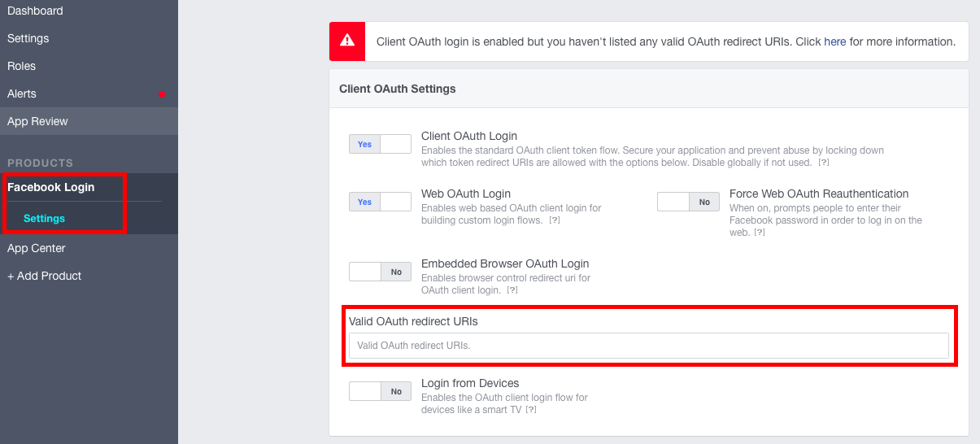Click the red notification dot beside Alerts

(162, 94)
